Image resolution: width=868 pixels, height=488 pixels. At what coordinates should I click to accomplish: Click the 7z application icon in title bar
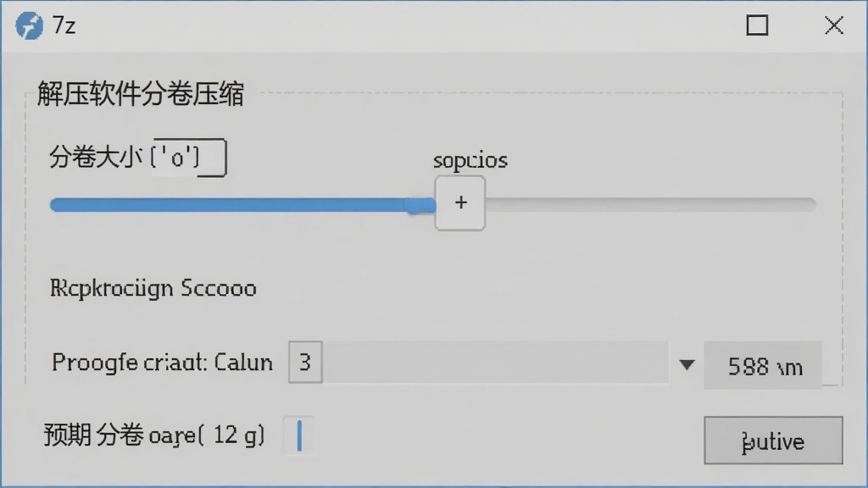[29, 25]
